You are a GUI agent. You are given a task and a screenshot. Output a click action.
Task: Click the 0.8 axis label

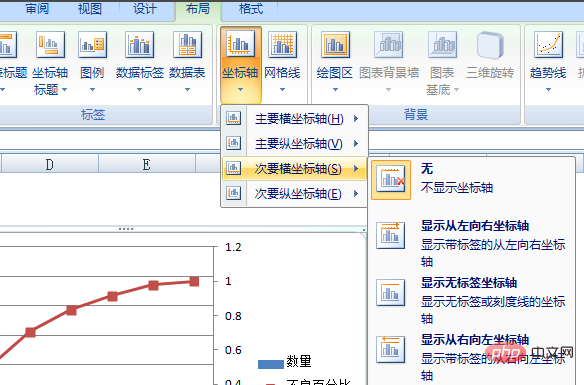[233, 316]
